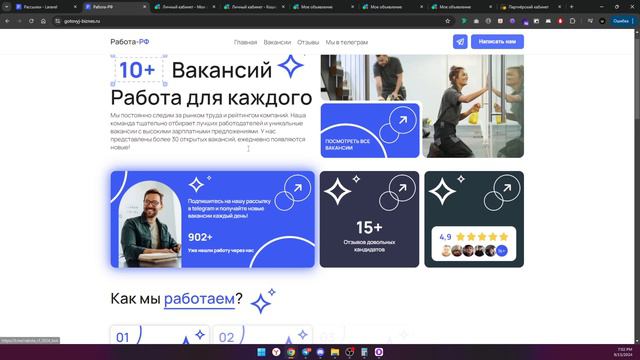Click the 'ПОСМОТРЕТЬ ВСЕ ВАКАНСИИ' link text

[x=347, y=144]
